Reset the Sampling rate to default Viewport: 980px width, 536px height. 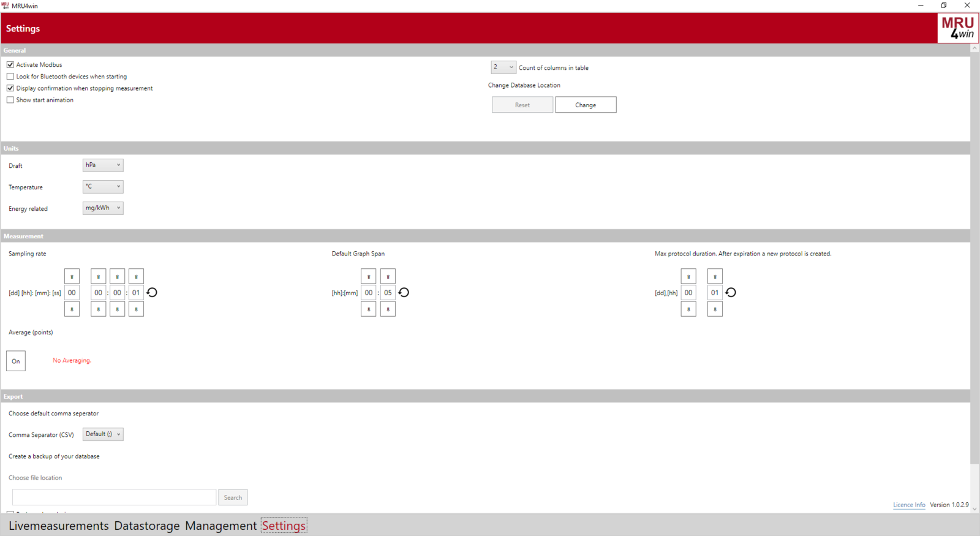click(152, 293)
